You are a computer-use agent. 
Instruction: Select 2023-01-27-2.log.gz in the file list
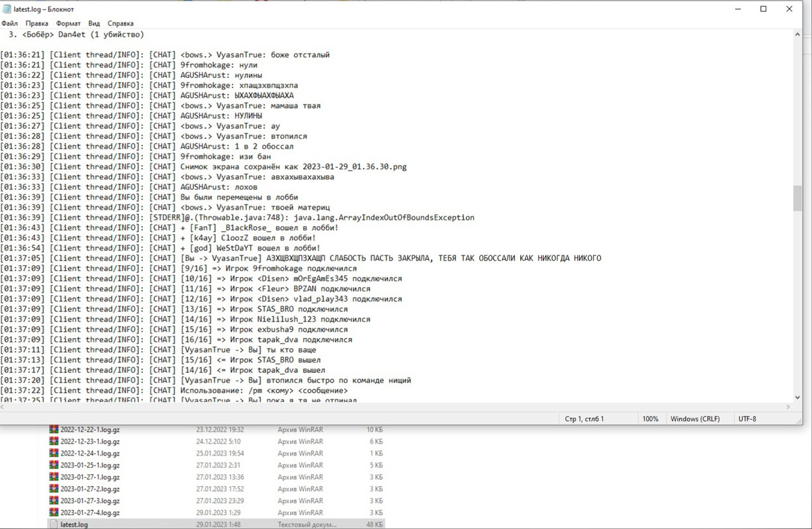point(90,489)
